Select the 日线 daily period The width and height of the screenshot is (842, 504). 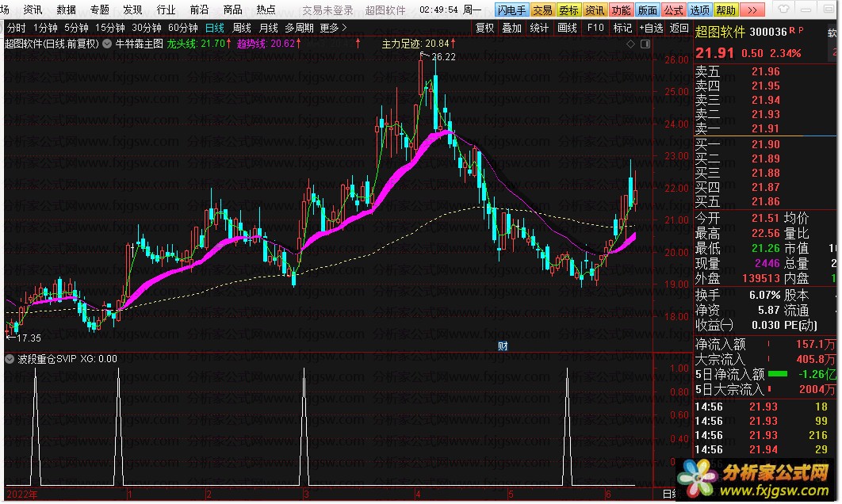coord(215,28)
